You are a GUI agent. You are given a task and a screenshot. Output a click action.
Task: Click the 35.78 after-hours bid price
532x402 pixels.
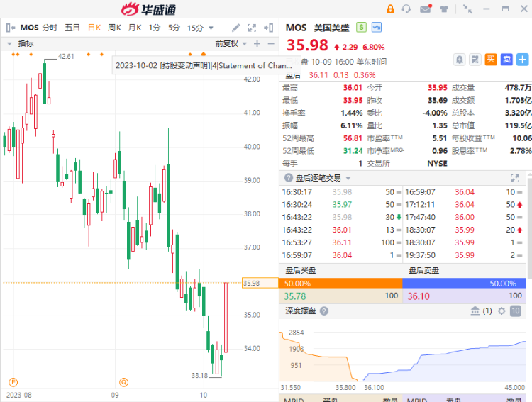[x=295, y=296]
